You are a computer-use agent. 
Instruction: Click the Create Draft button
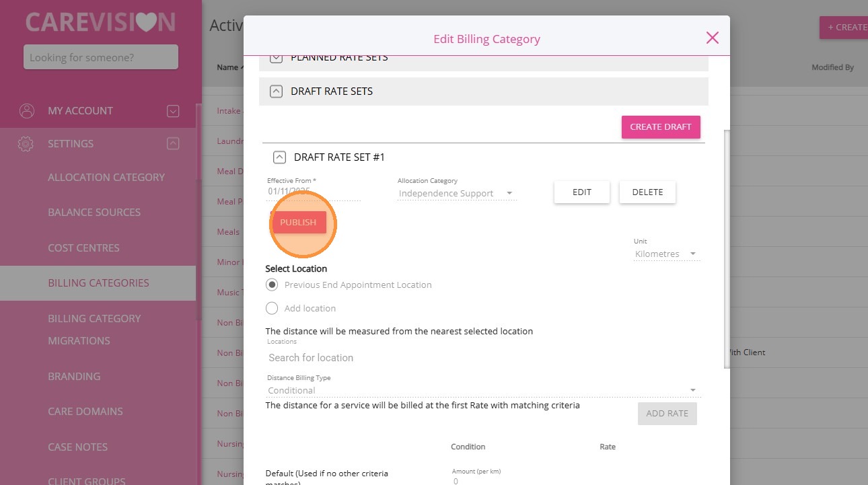pos(660,127)
